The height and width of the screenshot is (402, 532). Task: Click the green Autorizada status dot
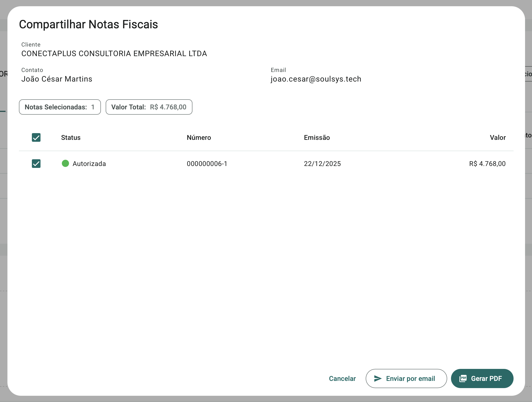(x=65, y=163)
